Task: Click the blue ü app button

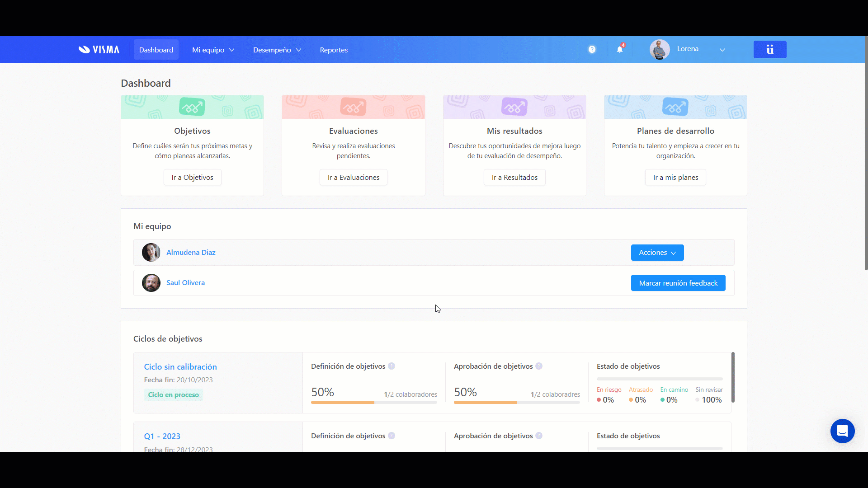Action: (769, 49)
